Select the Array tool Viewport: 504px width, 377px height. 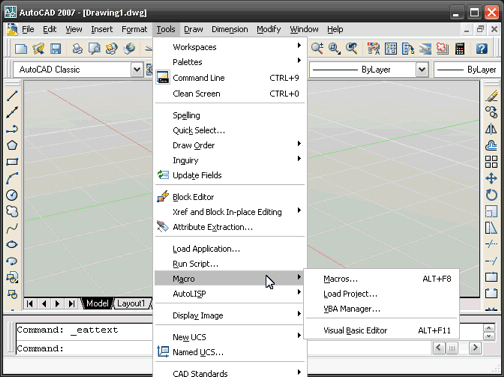tap(491, 162)
